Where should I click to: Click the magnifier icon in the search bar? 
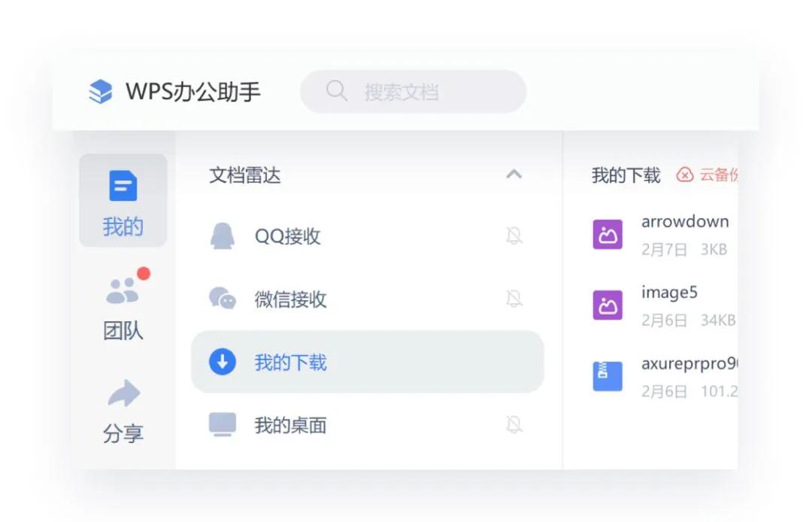point(335,91)
